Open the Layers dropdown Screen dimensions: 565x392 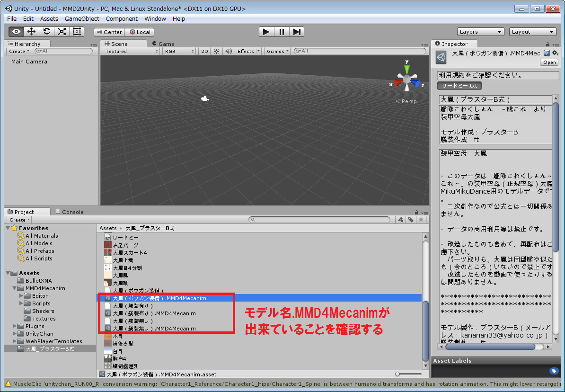(480, 32)
